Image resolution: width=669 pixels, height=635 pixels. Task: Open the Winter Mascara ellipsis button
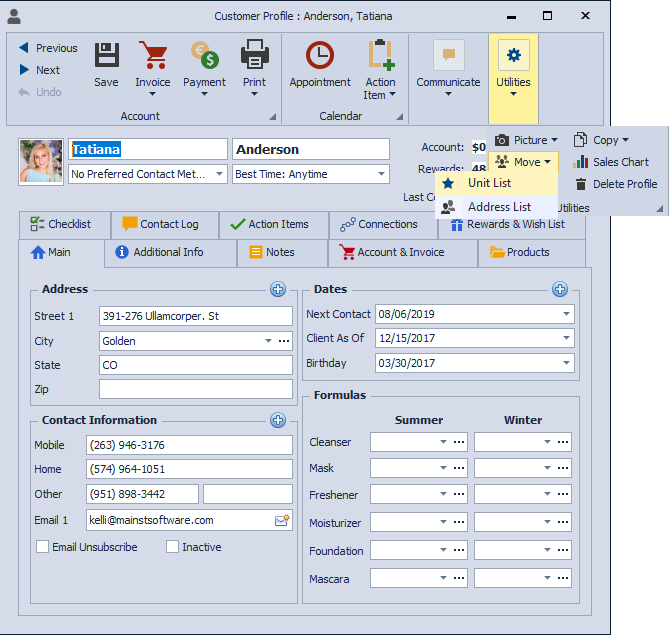563,578
